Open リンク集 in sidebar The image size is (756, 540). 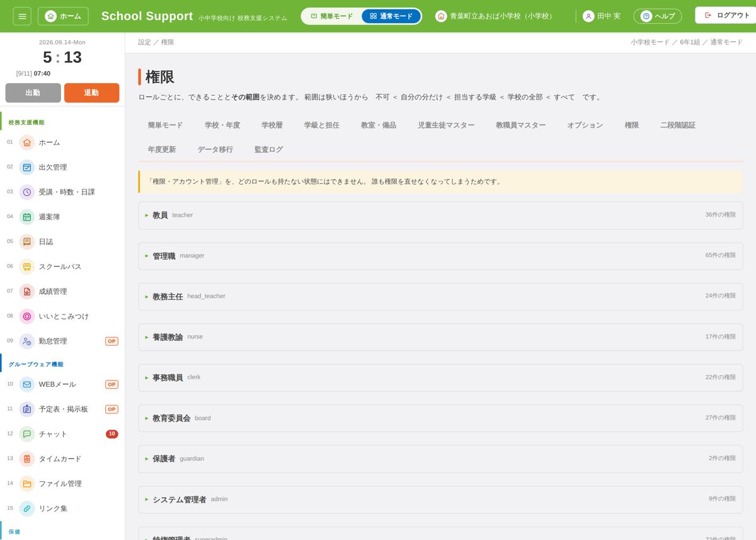[62, 508]
